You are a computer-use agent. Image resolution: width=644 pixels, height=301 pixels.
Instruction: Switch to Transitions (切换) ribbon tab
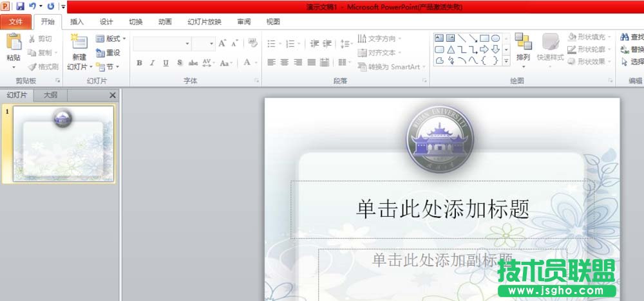pos(136,22)
